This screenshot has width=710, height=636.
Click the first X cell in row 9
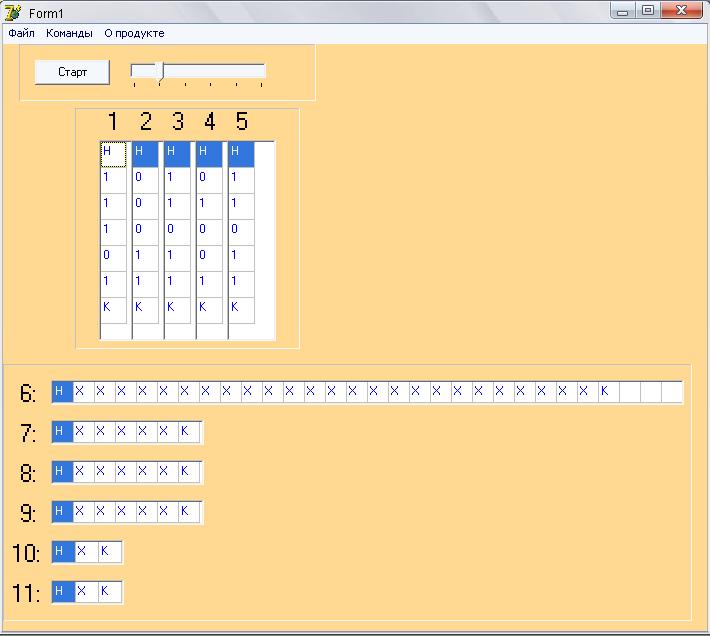click(84, 512)
